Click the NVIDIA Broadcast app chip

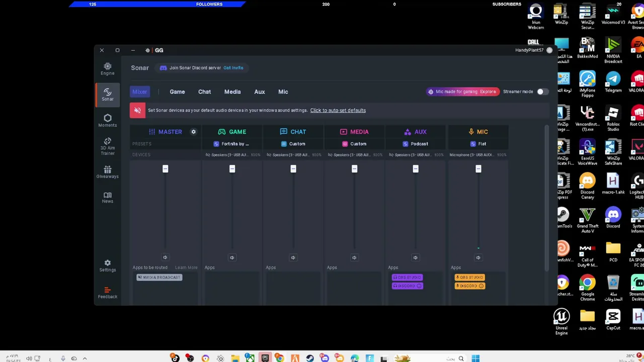click(159, 278)
